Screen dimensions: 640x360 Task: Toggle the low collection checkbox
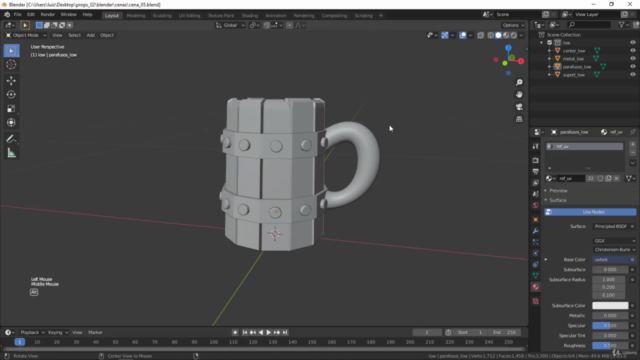coord(550,42)
